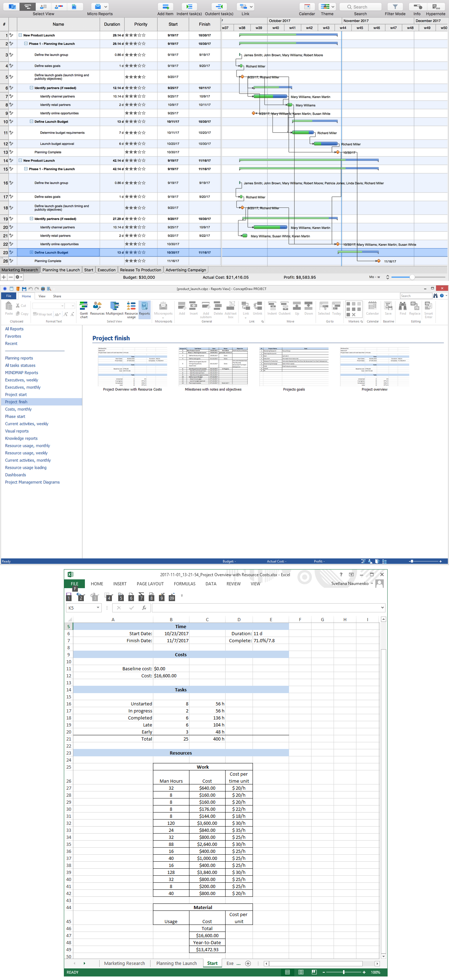Select Gantt chart in the ribbon Select View group
Screen dimensions: 449x980
click(x=83, y=310)
